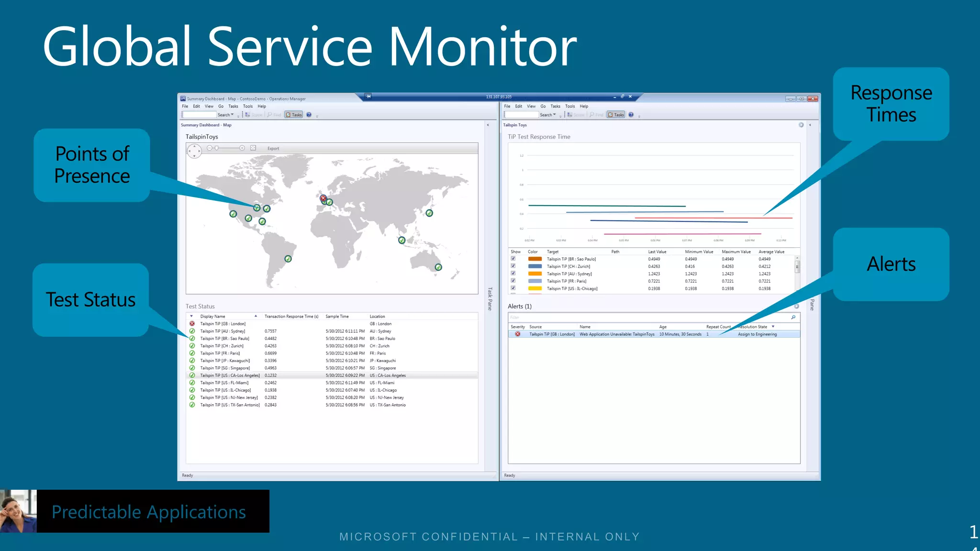This screenshot has height=551, width=980.
Task: Click the magnifier icon in Alerts filter box
Action: point(793,317)
